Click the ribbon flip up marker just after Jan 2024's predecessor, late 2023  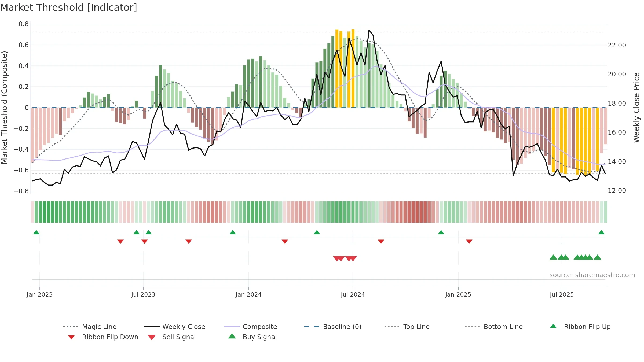click(233, 232)
